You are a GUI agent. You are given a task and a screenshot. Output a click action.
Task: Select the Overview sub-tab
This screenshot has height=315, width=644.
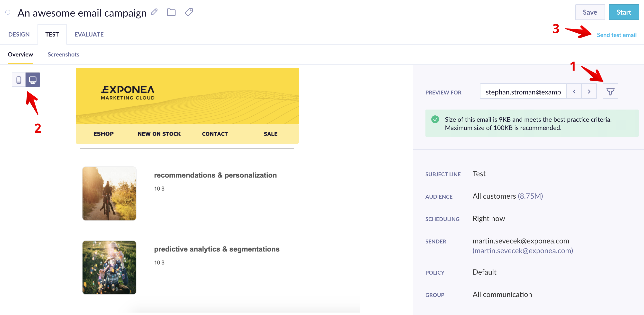tap(20, 55)
